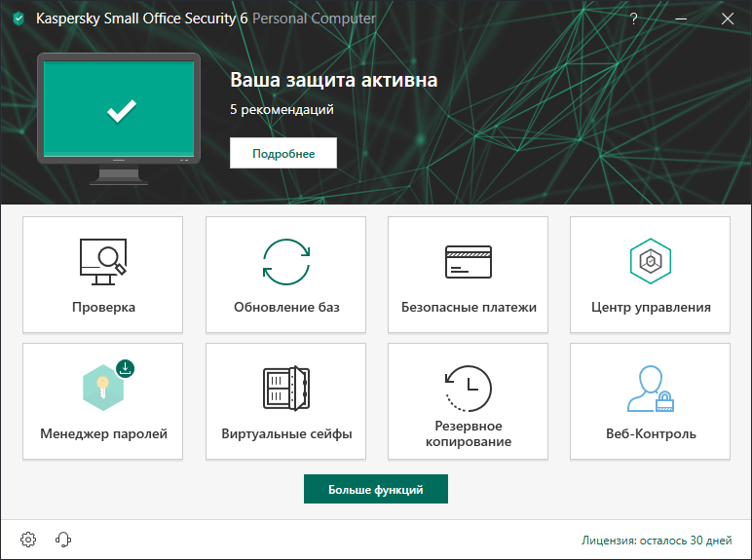Open Веб-Контроль user lock icon
The height and width of the screenshot is (560, 752).
pos(651,389)
